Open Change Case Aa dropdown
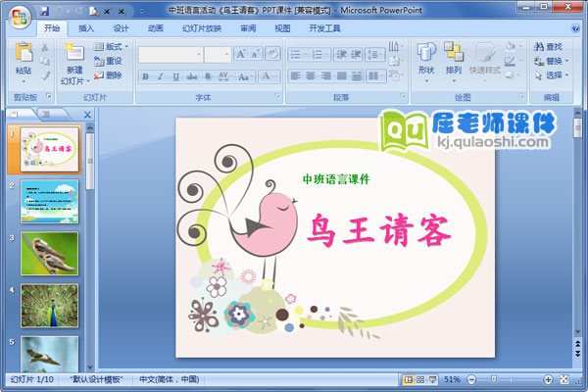This screenshot has height=392, width=588. 246,76
